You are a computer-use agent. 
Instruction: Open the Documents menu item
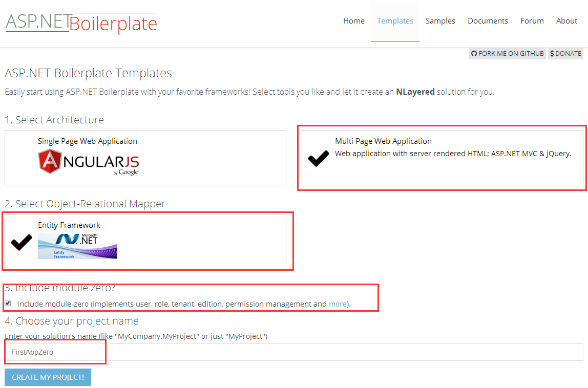(x=488, y=21)
